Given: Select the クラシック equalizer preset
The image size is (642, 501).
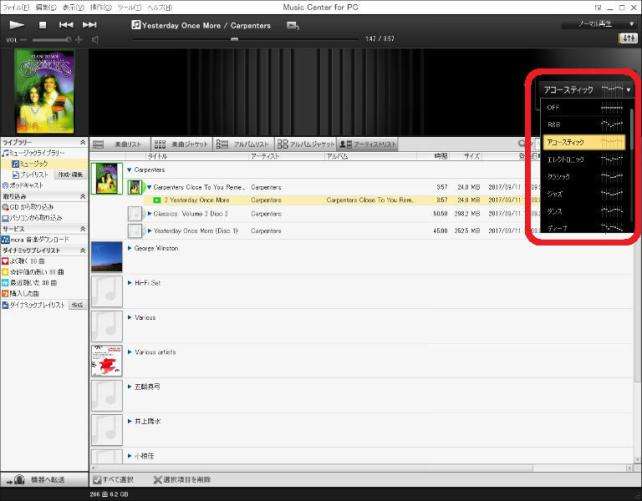Looking at the screenshot, I should [x=584, y=177].
